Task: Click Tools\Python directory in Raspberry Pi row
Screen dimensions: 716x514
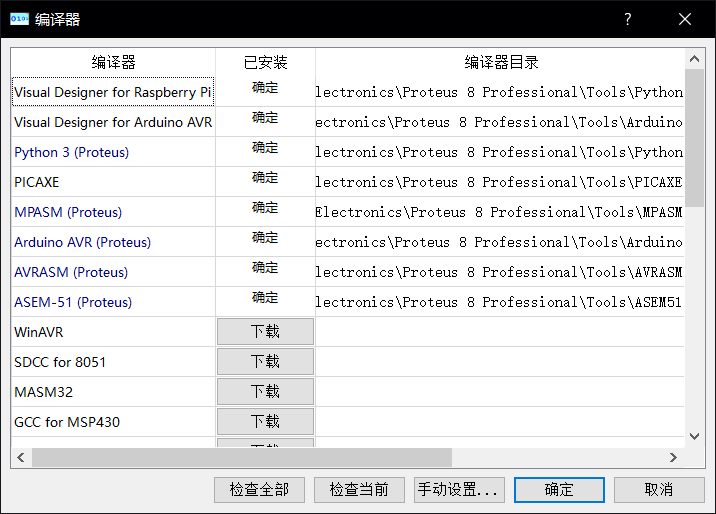Action: pyautogui.click(x=500, y=92)
